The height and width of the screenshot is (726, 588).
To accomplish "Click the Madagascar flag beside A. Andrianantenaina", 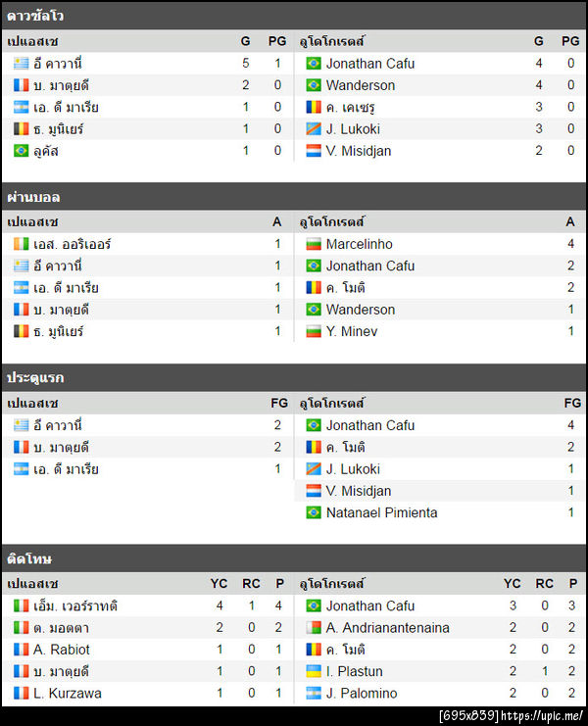I will (314, 628).
